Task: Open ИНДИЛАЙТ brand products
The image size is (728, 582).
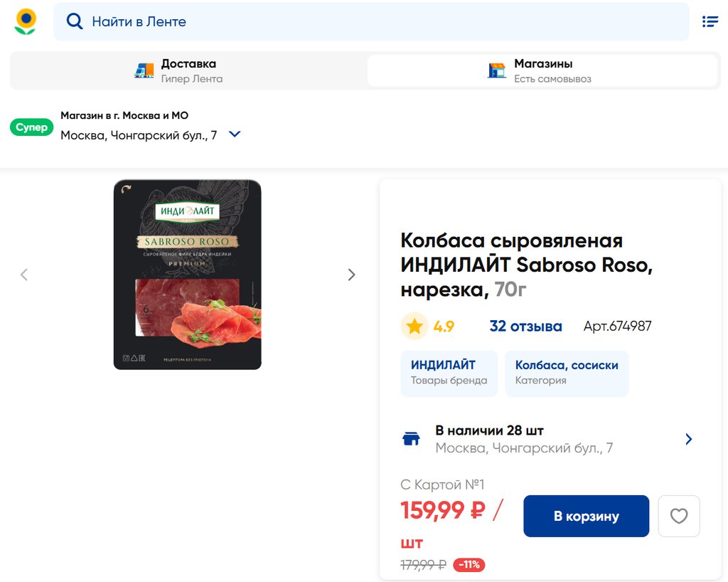Action: coord(449,372)
